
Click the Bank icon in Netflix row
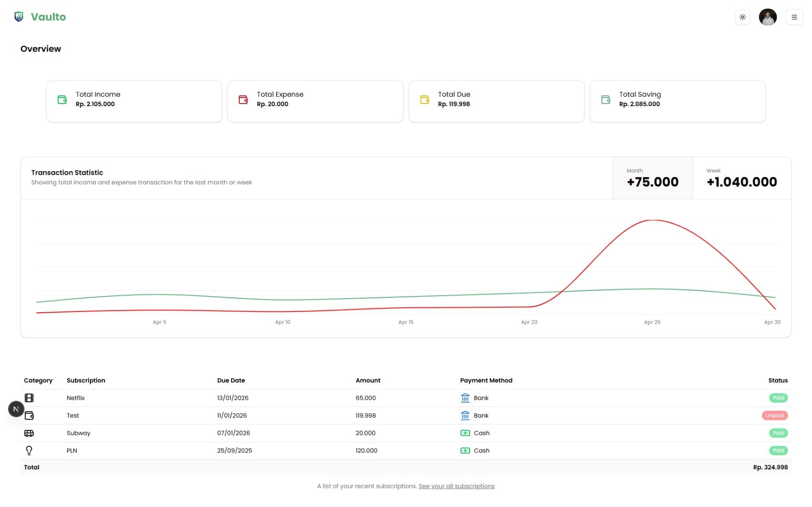[x=465, y=398]
